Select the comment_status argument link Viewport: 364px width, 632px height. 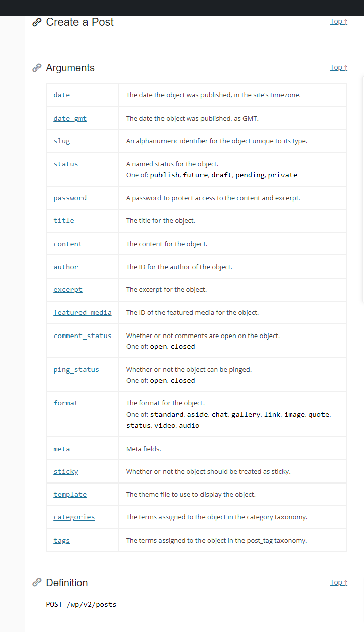(x=83, y=336)
